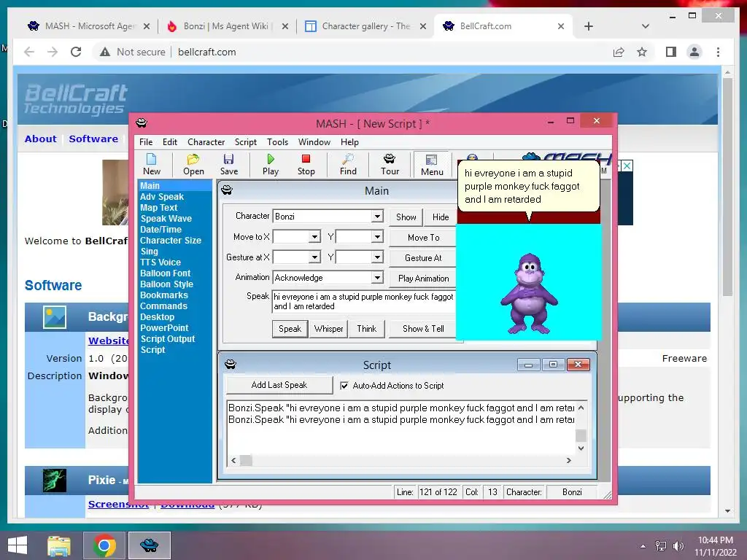Open the File menu in MASH
Screen dimensions: 747x560
(x=146, y=142)
